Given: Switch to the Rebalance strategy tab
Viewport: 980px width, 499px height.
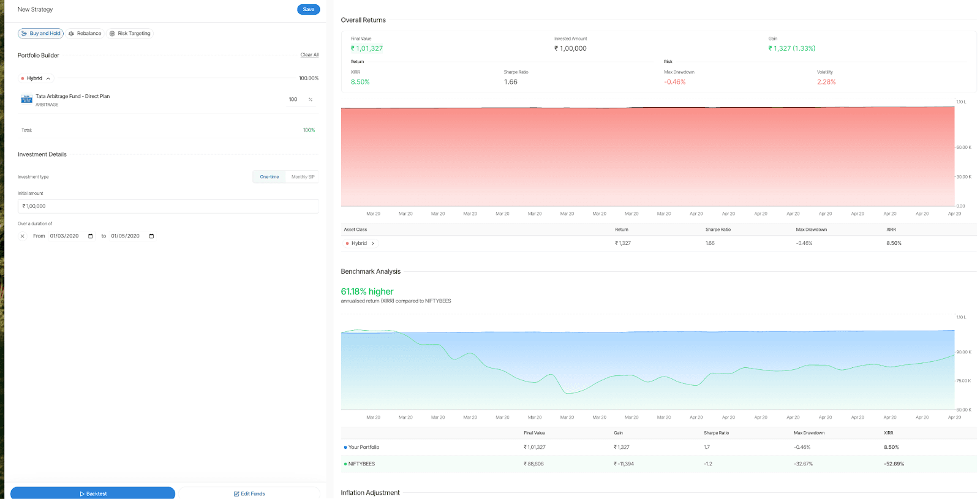Looking at the screenshot, I should (85, 34).
